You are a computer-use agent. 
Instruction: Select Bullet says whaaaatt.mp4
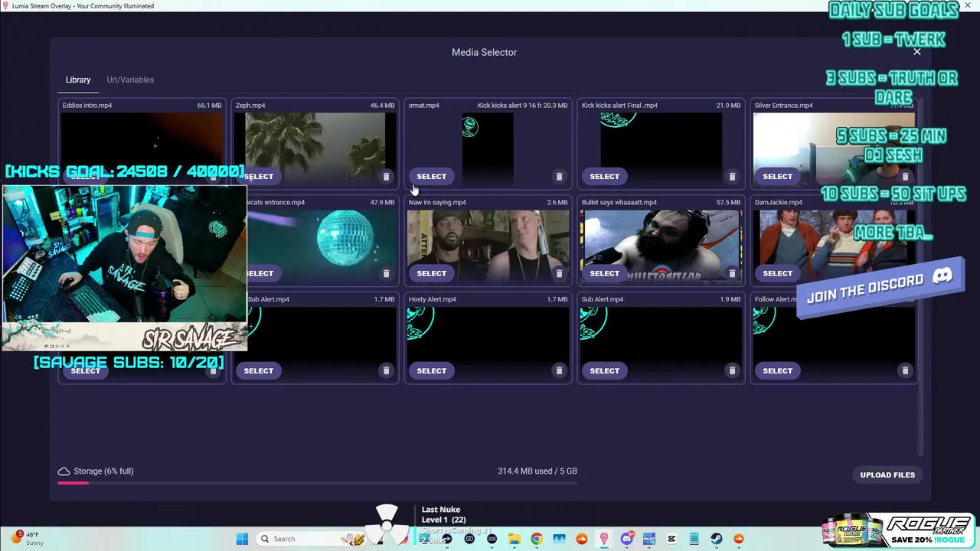(x=604, y=273)
